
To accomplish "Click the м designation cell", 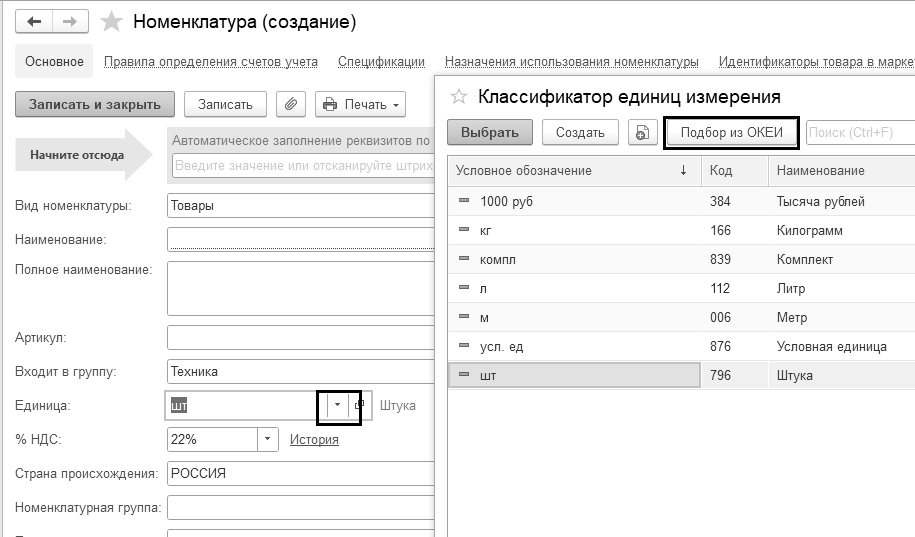I will tap(575, 317).
